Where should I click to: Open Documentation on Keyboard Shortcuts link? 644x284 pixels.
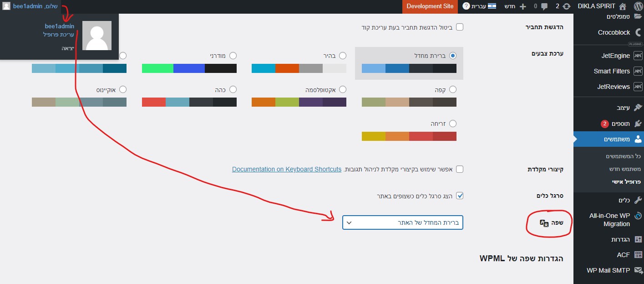click(287, 169)
